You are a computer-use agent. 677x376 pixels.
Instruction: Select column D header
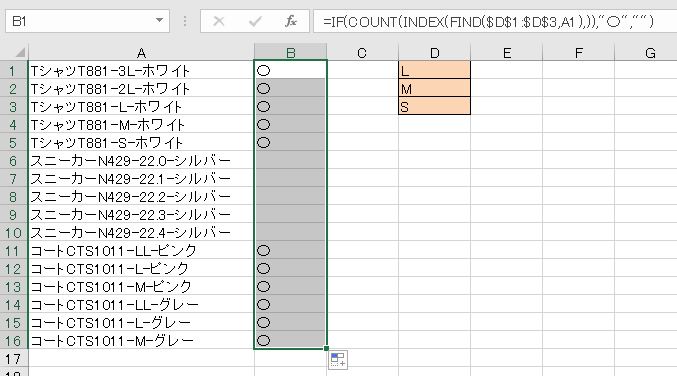coord(434,52)
